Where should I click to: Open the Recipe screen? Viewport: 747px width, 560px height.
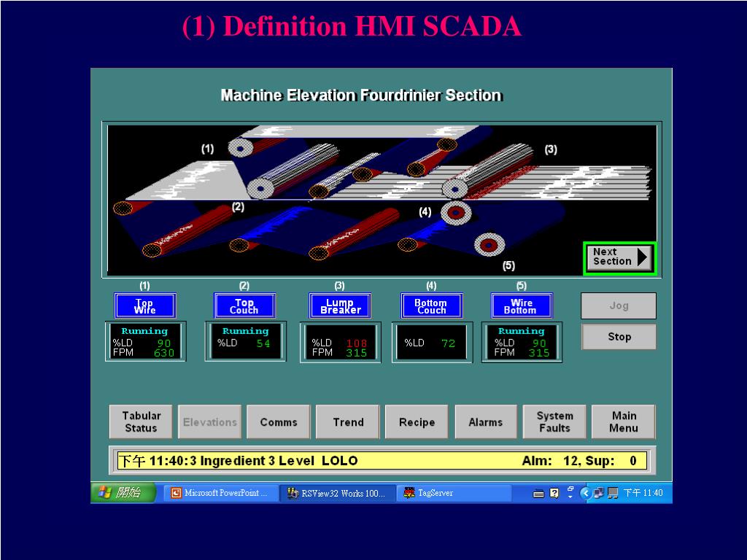(x=417, y=422)
